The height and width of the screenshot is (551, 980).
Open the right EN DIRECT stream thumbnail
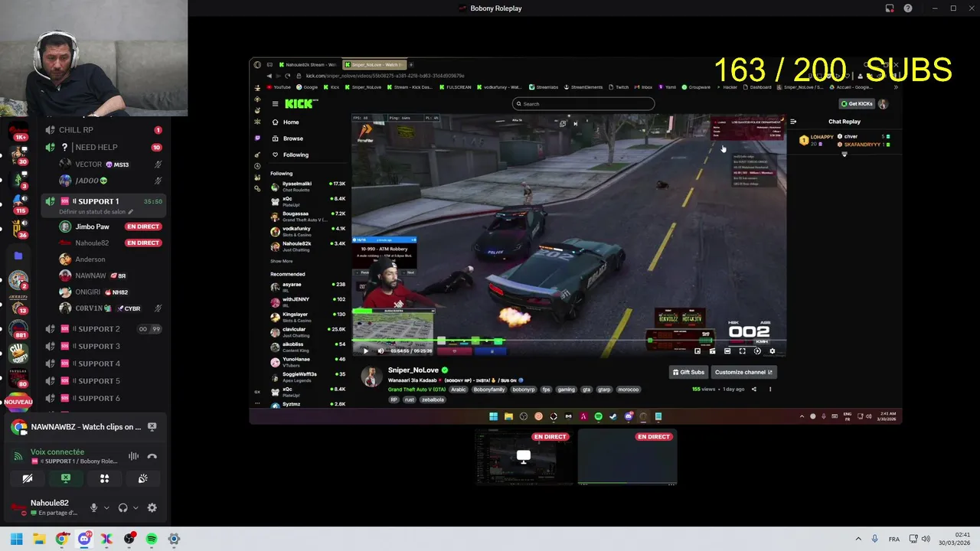[628, 457]
